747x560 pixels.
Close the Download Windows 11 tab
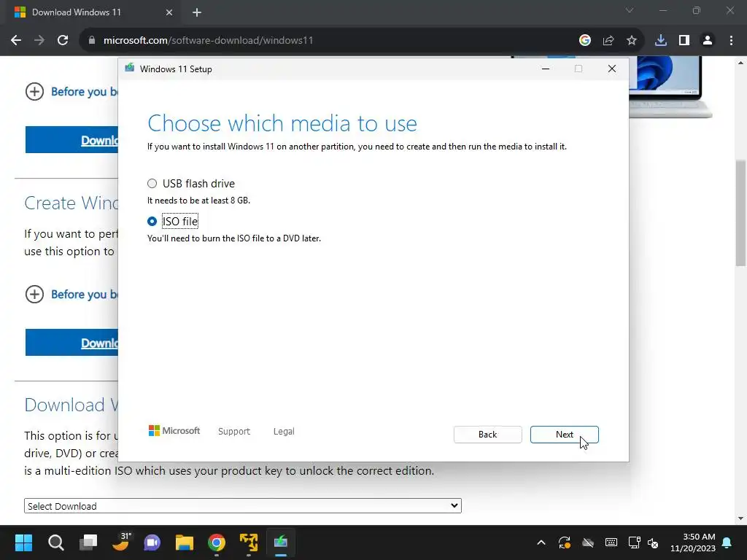point(169,12)
